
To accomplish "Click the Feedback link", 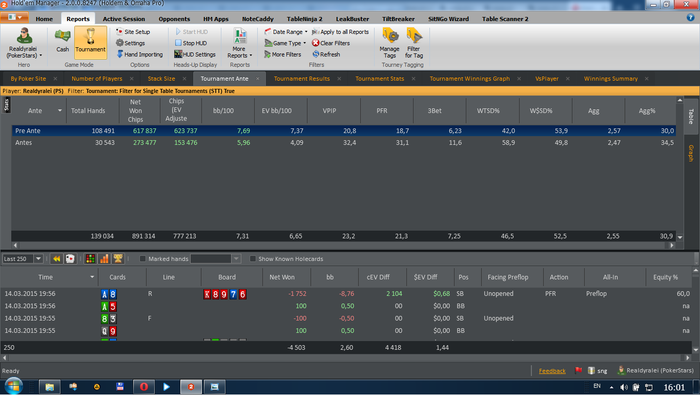I will pyautogui.click(x=552, y=371).
